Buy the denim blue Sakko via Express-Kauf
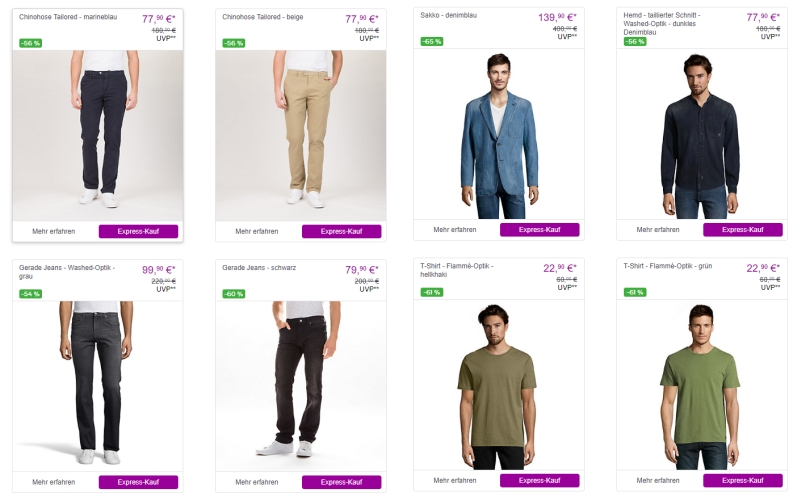 pos(539,230)
